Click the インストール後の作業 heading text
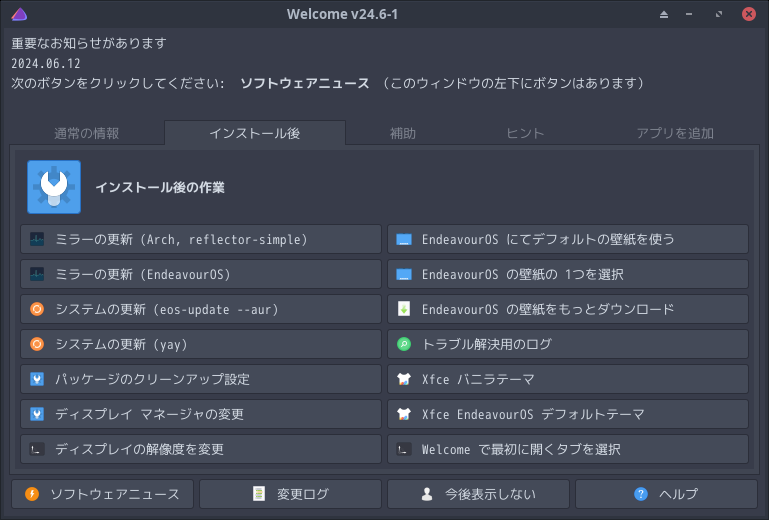The height and width of the screenshot is (520, 769). (x=160, y=187)
